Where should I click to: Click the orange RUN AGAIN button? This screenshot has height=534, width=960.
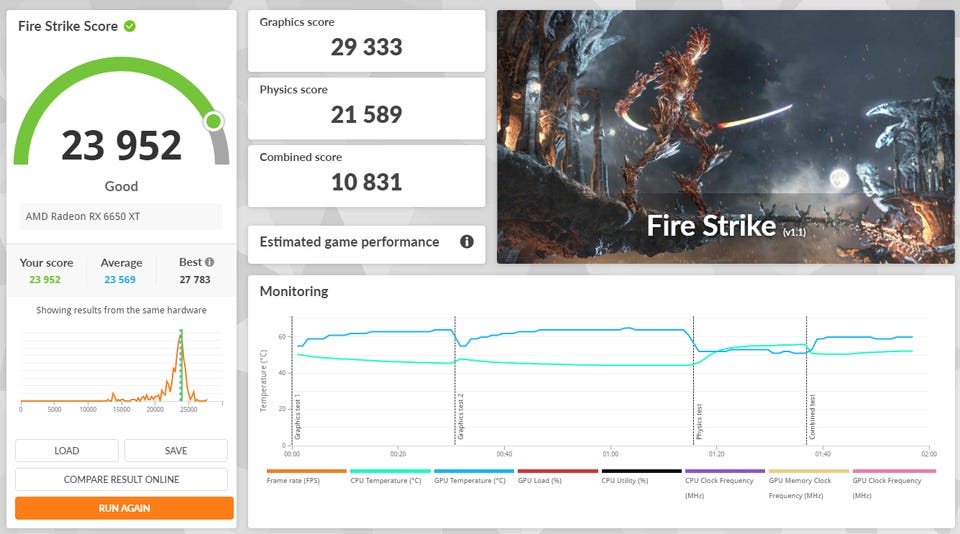[x=124, y=508]
